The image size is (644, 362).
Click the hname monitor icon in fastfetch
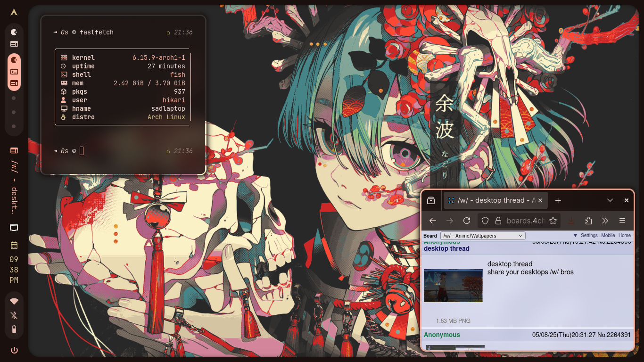(64, 108)
